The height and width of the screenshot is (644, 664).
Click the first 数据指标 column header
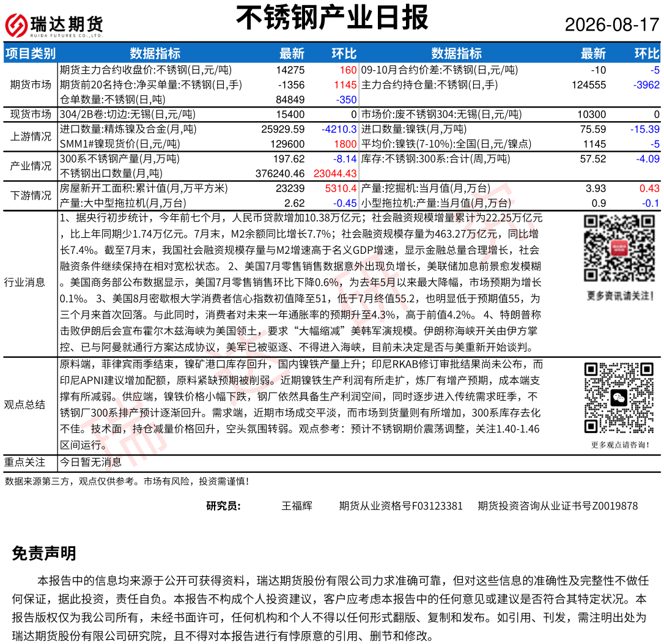pos(155,53)
